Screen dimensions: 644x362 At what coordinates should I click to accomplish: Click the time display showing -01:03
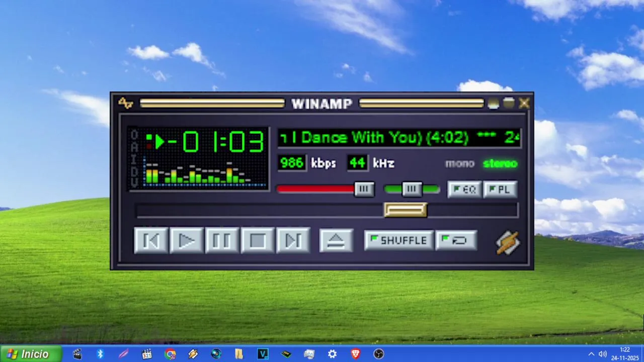point(215,142)
